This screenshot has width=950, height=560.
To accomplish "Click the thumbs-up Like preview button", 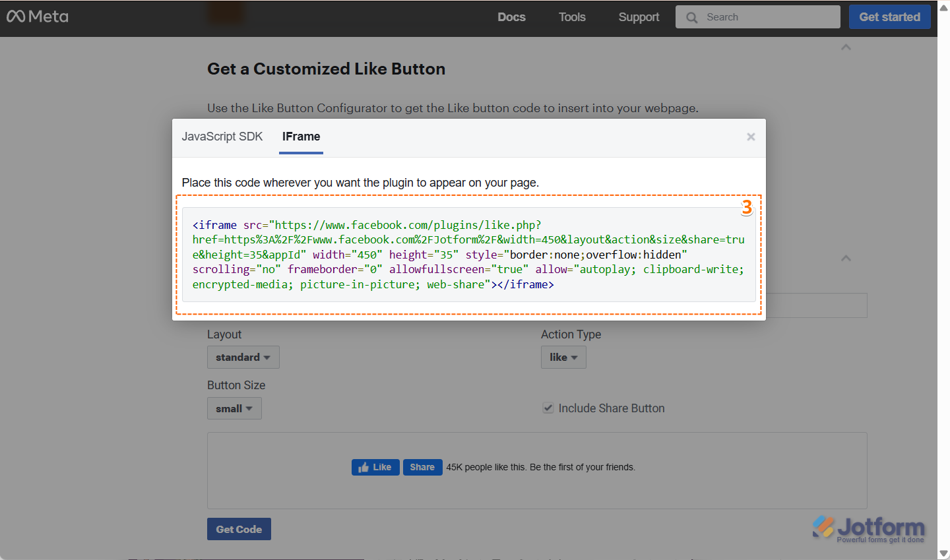I will click(375, 467).
